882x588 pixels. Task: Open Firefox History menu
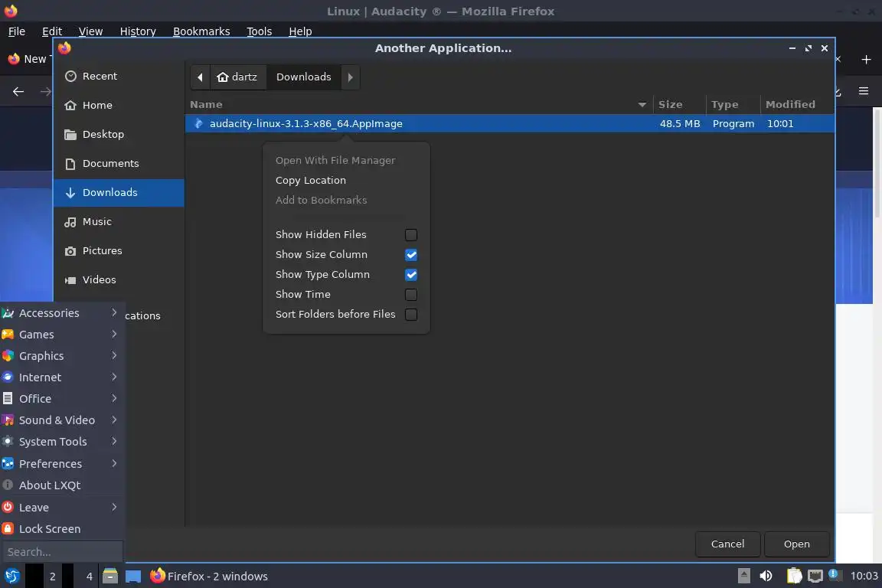coord(138,31)
